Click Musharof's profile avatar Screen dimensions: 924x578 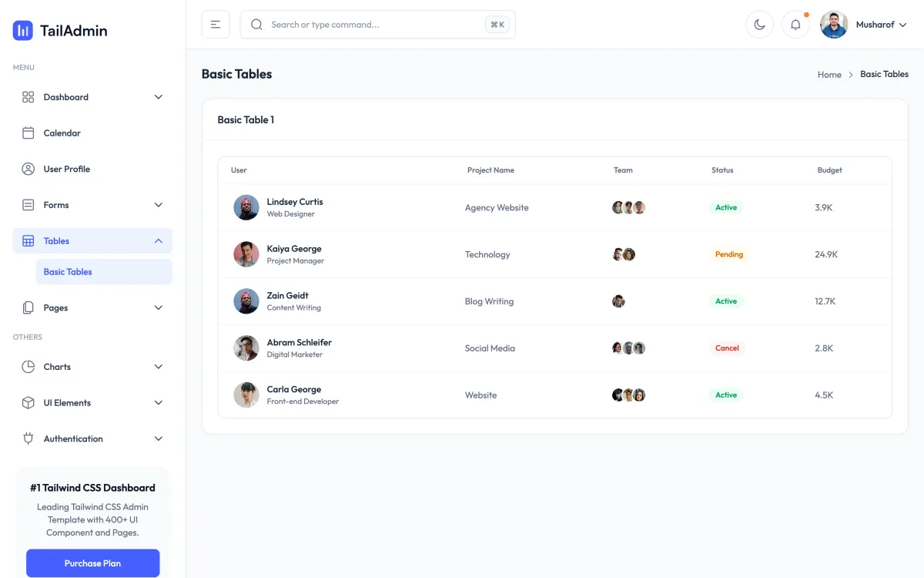[x=834, y=25]
